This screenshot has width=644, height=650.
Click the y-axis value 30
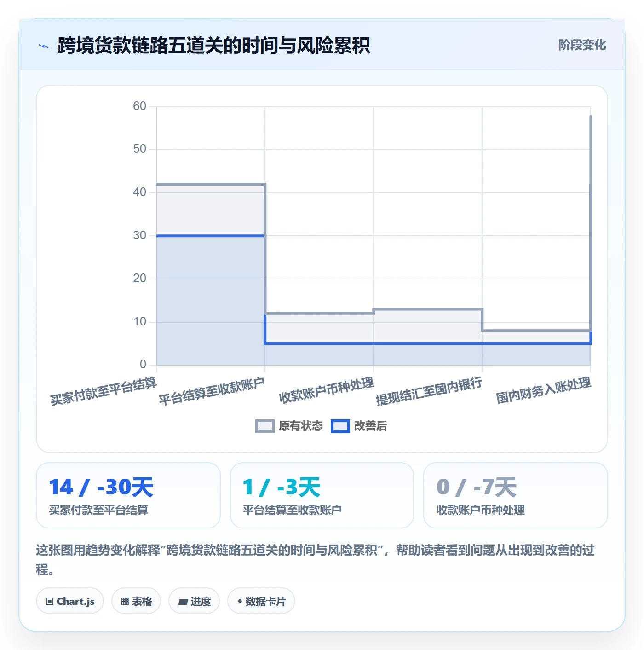pyautogui.click(x=139, y=236)
